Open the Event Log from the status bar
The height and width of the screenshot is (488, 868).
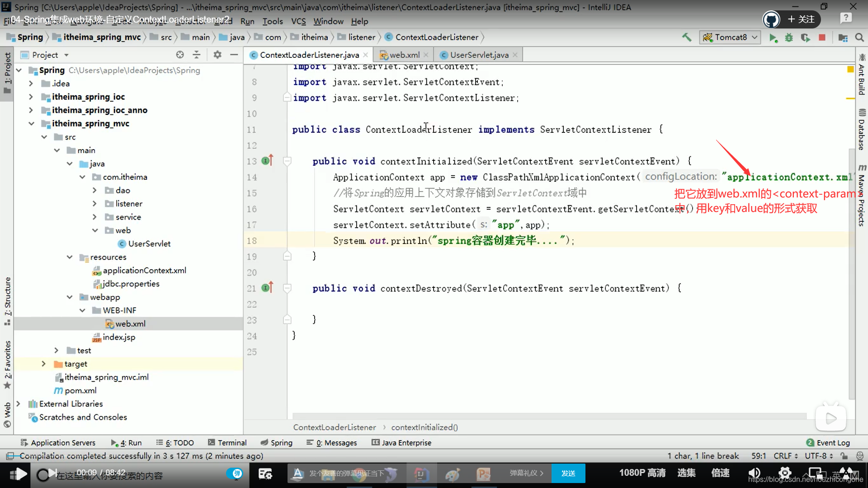(828, 443)
